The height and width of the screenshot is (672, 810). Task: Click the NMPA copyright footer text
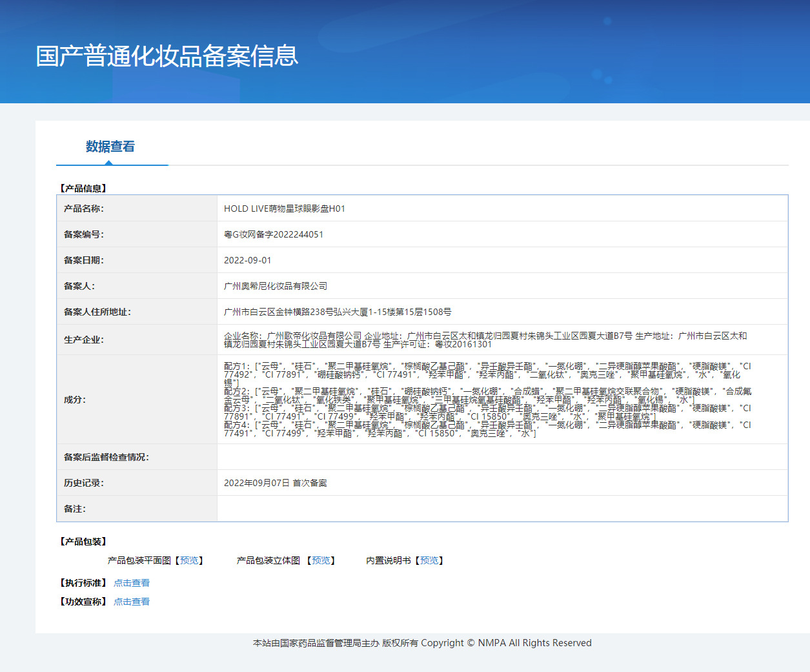(x=422, y=643)
